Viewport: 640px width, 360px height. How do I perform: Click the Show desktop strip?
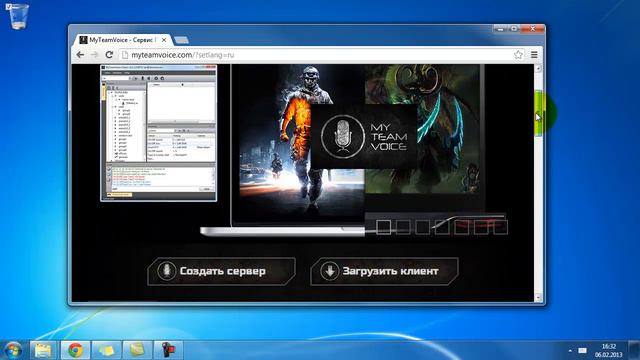point(634,350)
